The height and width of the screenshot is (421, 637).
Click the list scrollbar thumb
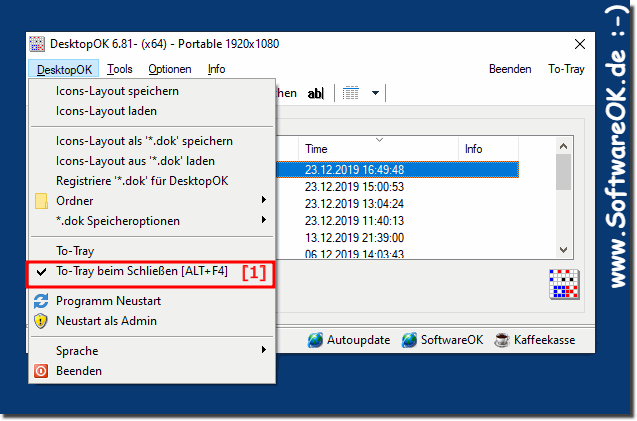(563, 172)
